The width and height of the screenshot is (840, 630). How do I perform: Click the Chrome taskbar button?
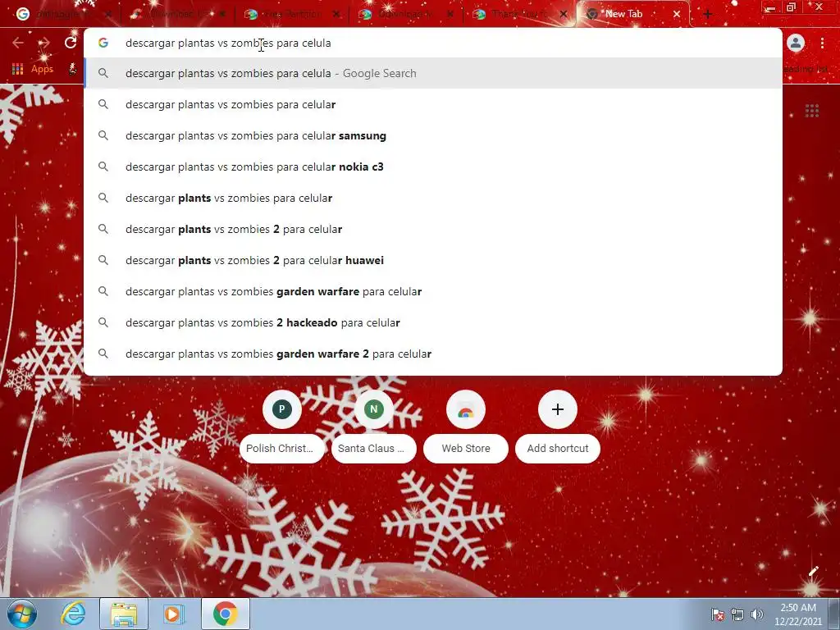click(226, 614)
